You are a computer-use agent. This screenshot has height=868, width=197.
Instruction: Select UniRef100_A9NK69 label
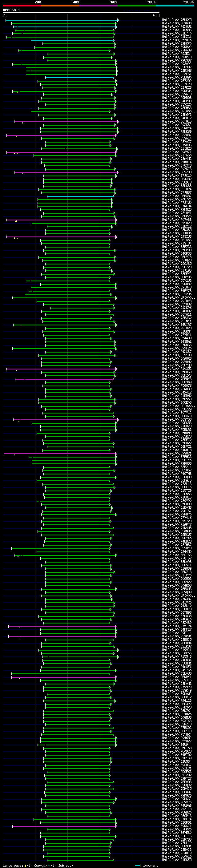point(177,132)
